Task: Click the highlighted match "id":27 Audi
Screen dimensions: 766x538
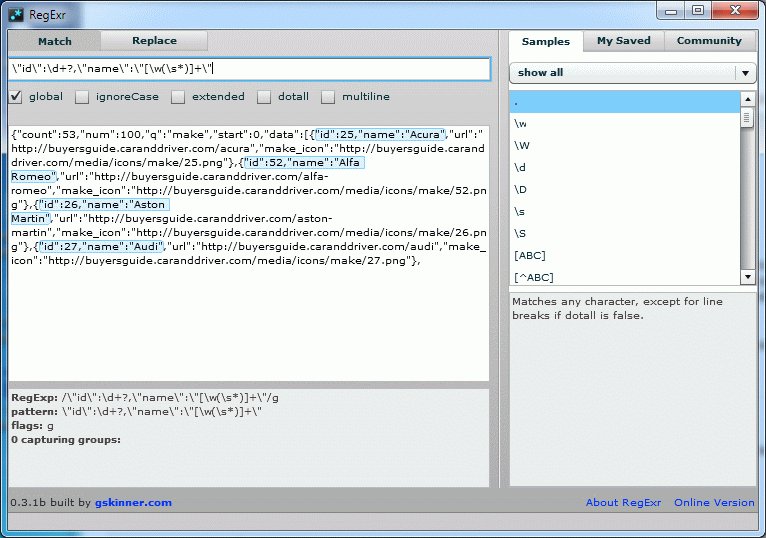Action: pyautogui.click(x=101, y=246)
